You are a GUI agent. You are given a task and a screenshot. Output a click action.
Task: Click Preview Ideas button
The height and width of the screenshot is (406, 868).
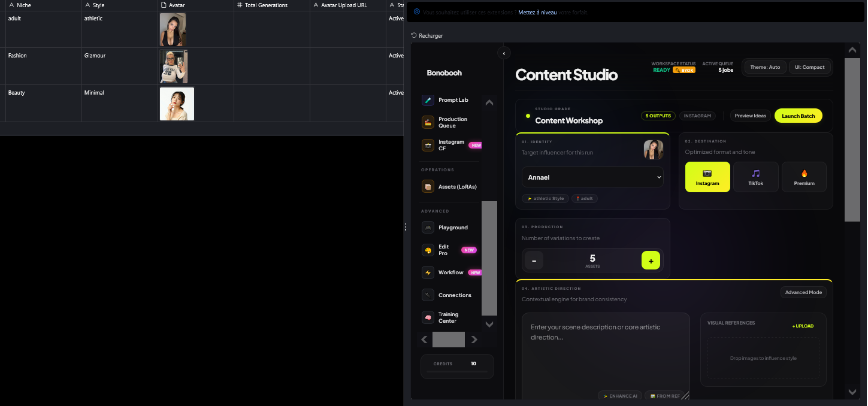[750, 116]
